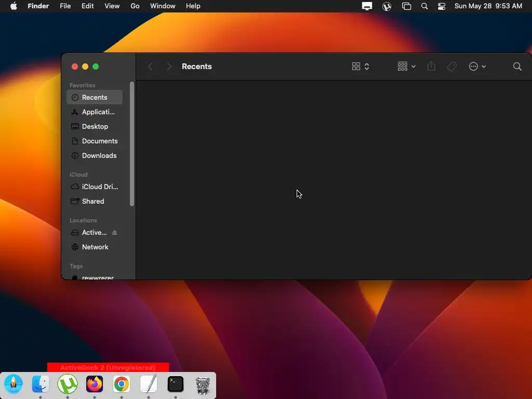
Task: Select Documents folder in sidebar
Action: (x=95, y=141)
